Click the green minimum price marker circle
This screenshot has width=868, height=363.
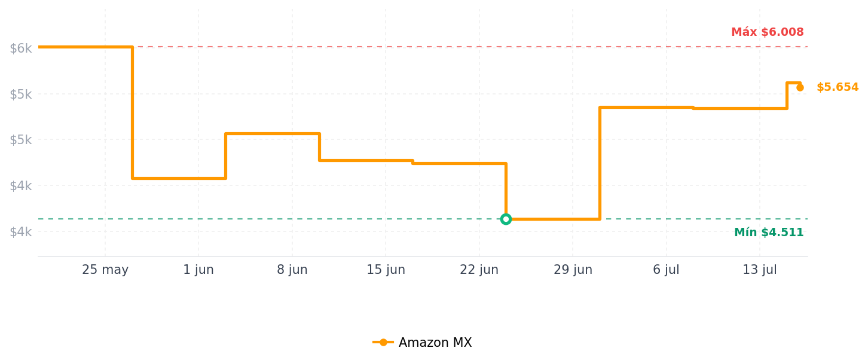506,219
